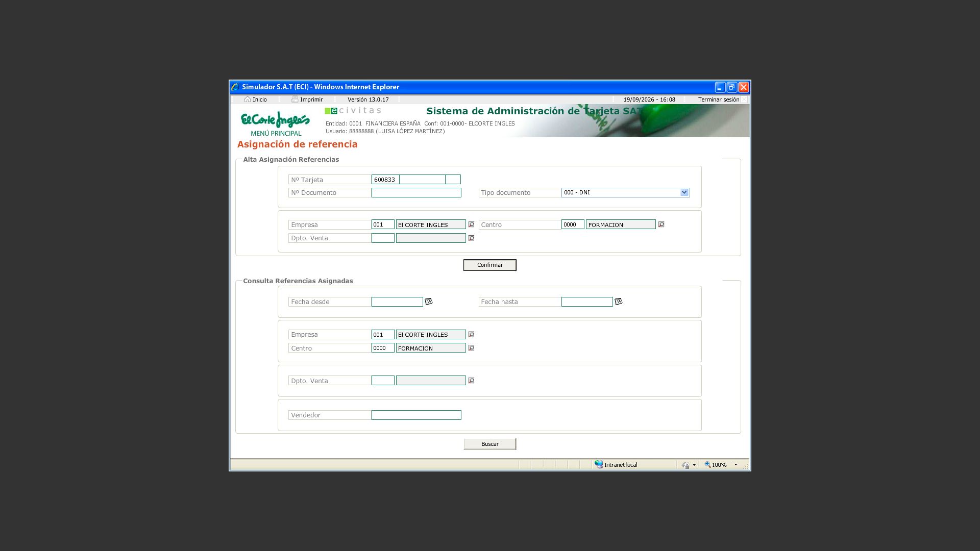The height and width of the screenshot is (551, 980).
Task: Click the Dpto. Venta code field in Consulta section
Action: [383, 381]
